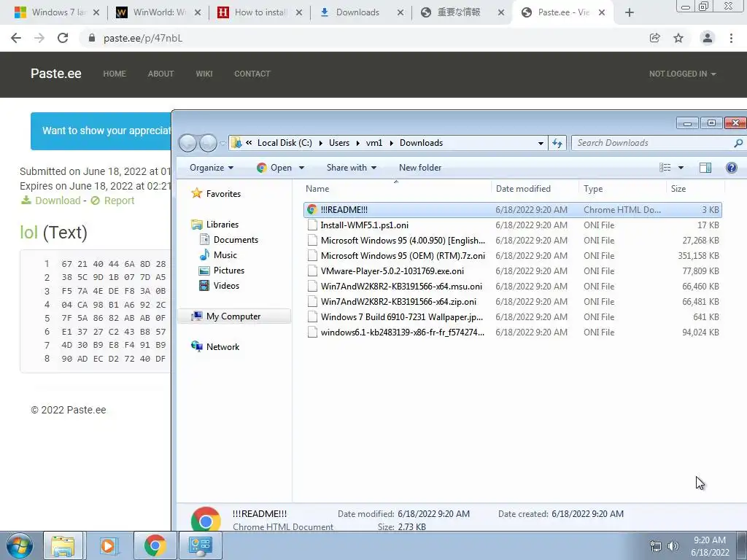Open Chrome profile avatar

(x=708, y=38)
